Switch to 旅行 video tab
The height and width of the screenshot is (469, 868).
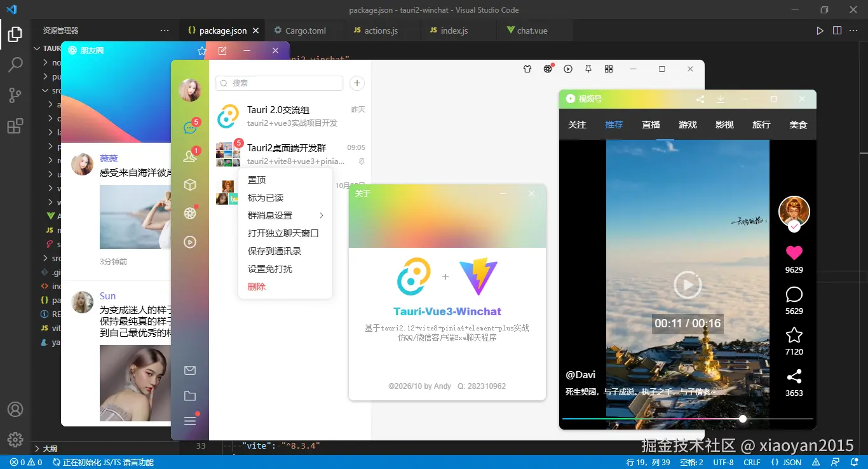(x=761, y=125)
